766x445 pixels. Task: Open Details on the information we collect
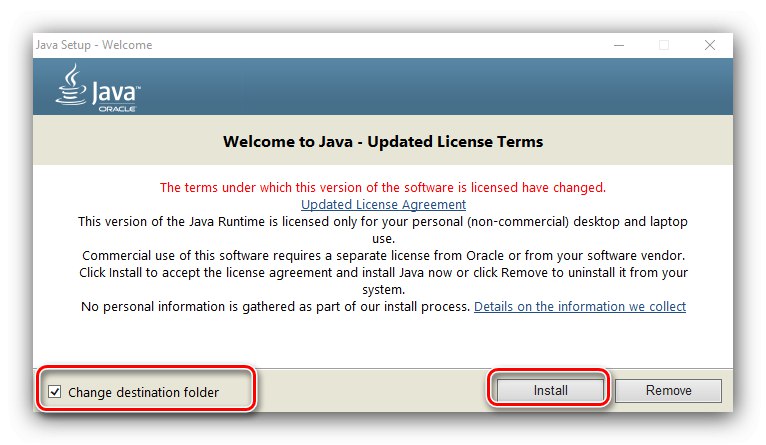[580, 307]
